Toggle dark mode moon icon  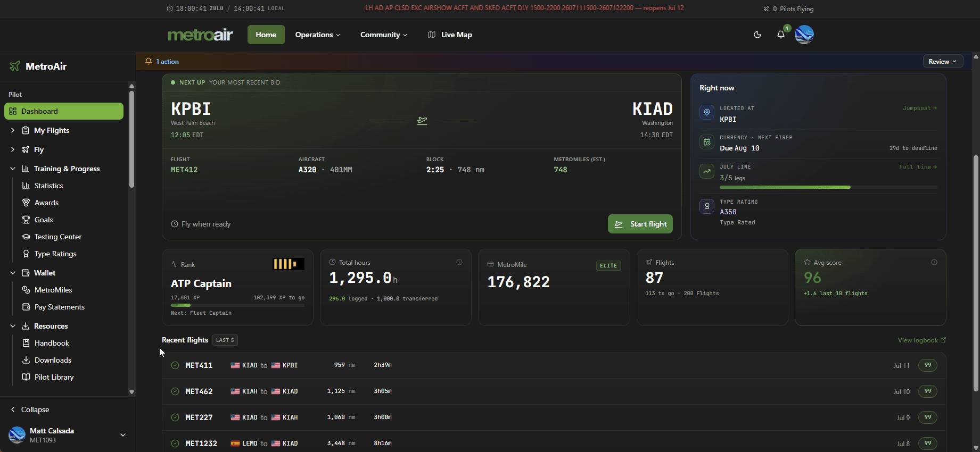(x=757, y=35)
